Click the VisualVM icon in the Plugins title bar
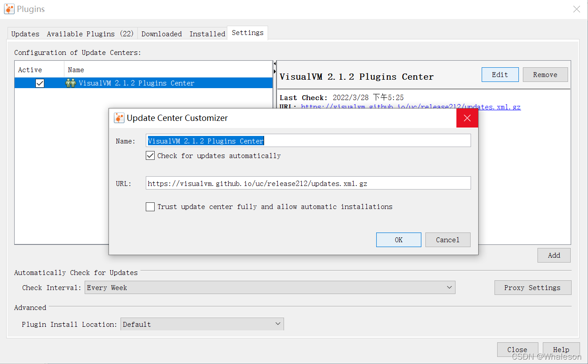Image resolution: width=588 pixels, height=364 pixels. pos(9,9)
